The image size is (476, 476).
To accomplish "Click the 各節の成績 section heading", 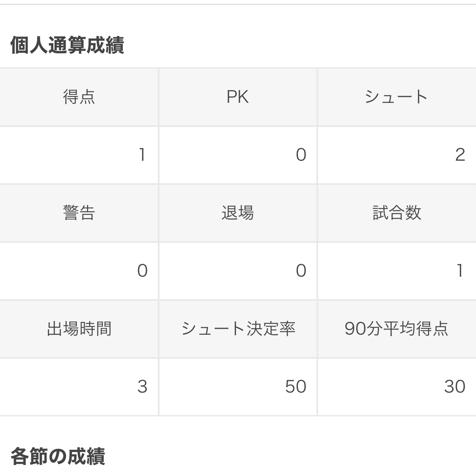I will point(58,457).
